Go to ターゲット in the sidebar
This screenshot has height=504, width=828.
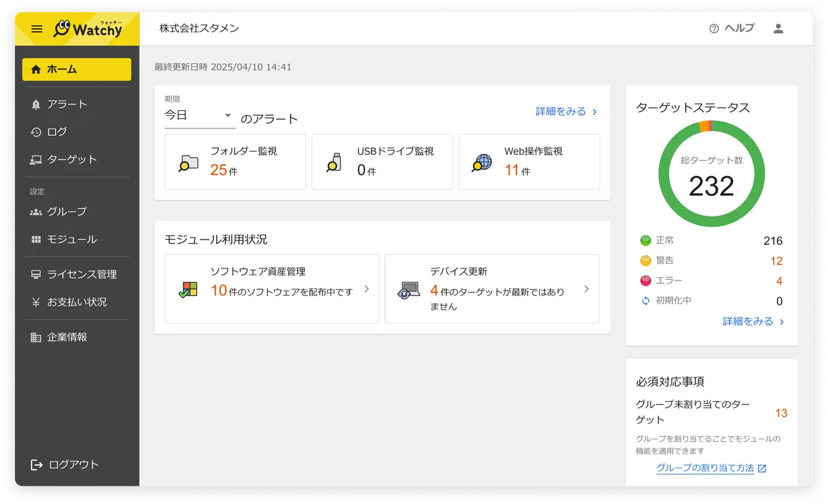pos(77,159)
